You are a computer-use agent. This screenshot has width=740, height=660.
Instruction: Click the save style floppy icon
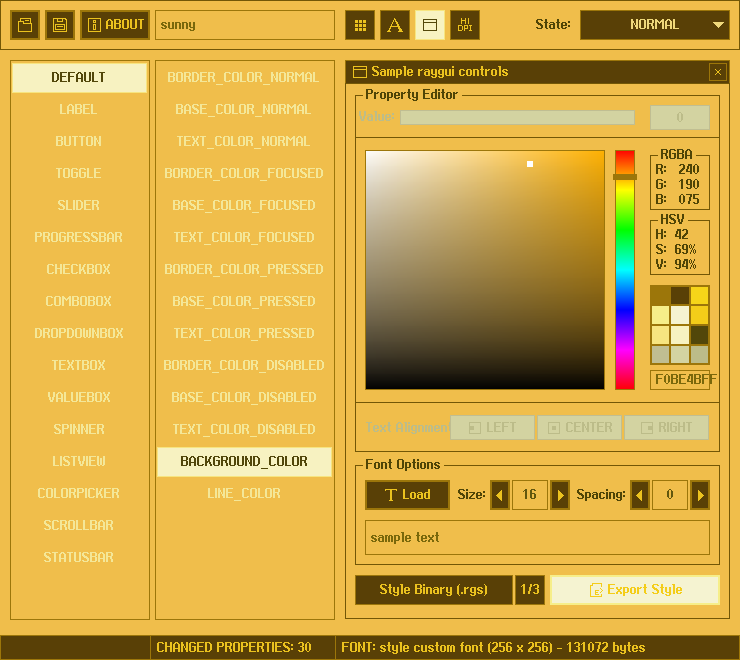(x=60, y=25)
